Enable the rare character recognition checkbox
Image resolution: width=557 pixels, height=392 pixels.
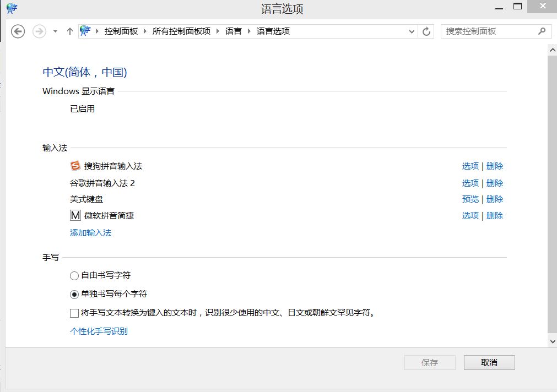(x=74, y=313)
